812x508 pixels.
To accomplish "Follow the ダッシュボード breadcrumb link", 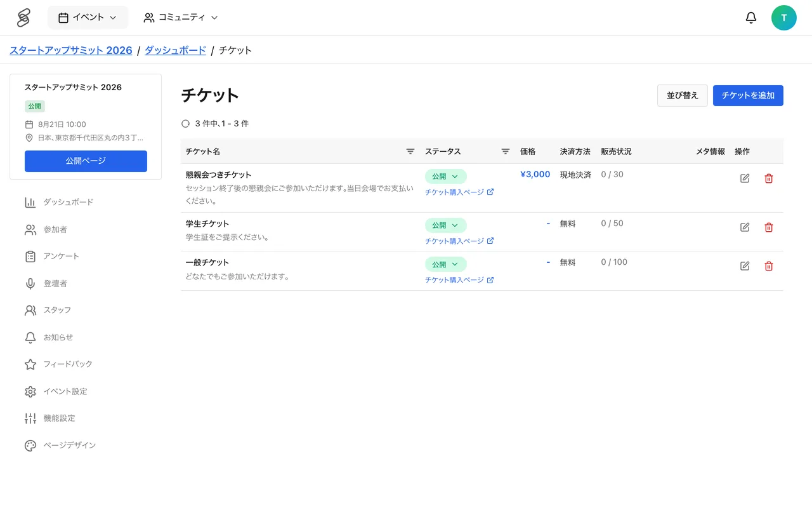I will 176,50.
